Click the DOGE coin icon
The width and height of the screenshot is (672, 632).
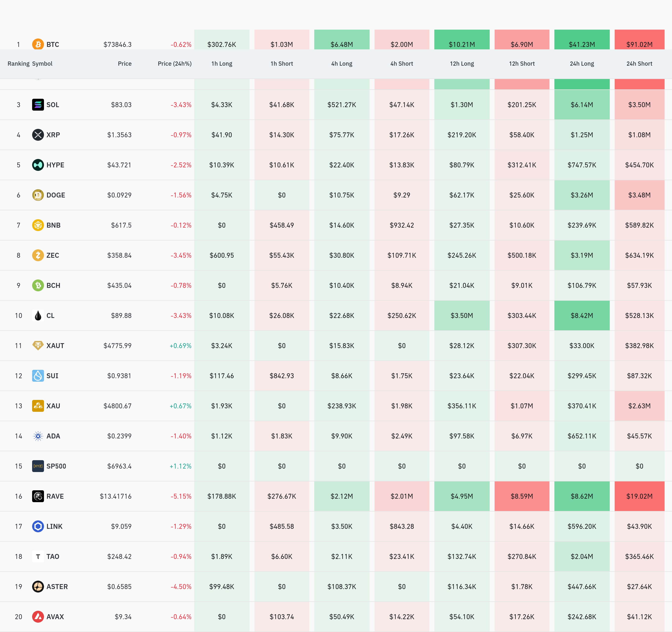point(38,195)
